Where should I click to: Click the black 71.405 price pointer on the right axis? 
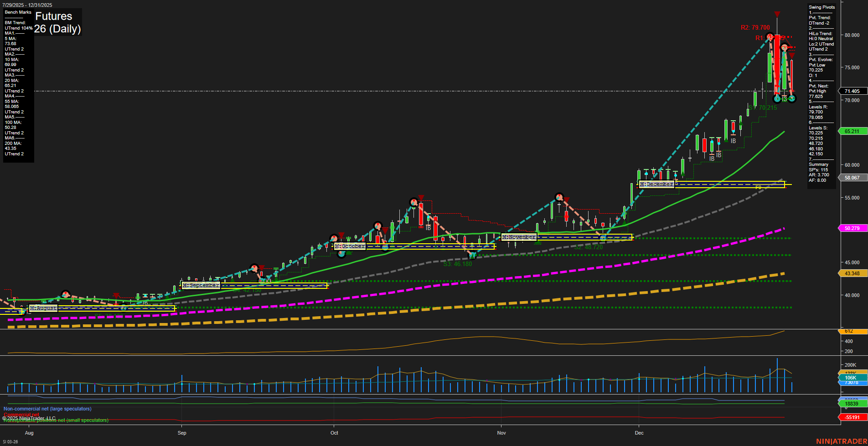coord(852,91)
